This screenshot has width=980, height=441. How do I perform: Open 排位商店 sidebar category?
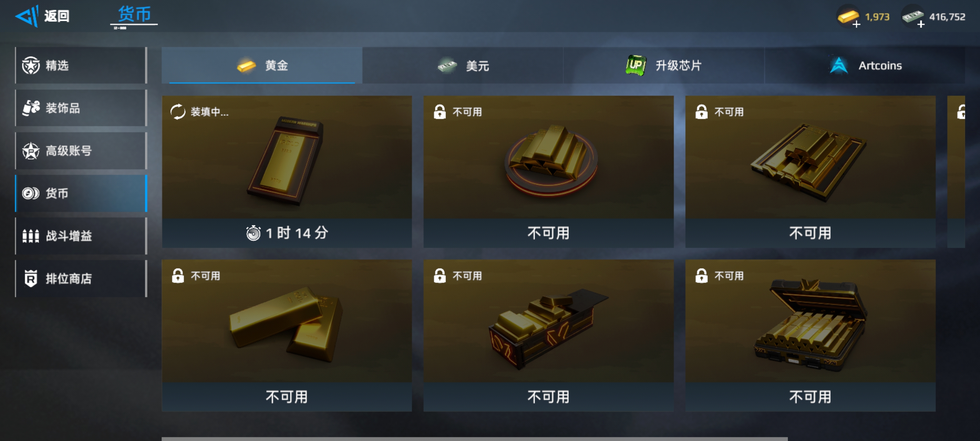click(81, 278)
